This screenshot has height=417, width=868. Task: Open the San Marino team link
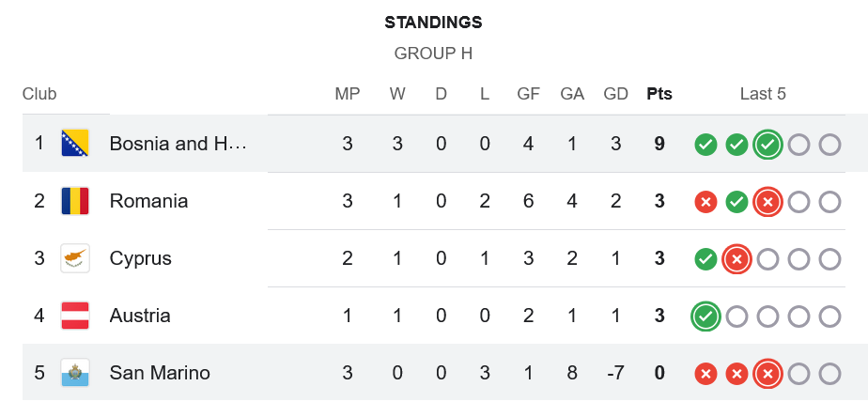click(160, 373)
